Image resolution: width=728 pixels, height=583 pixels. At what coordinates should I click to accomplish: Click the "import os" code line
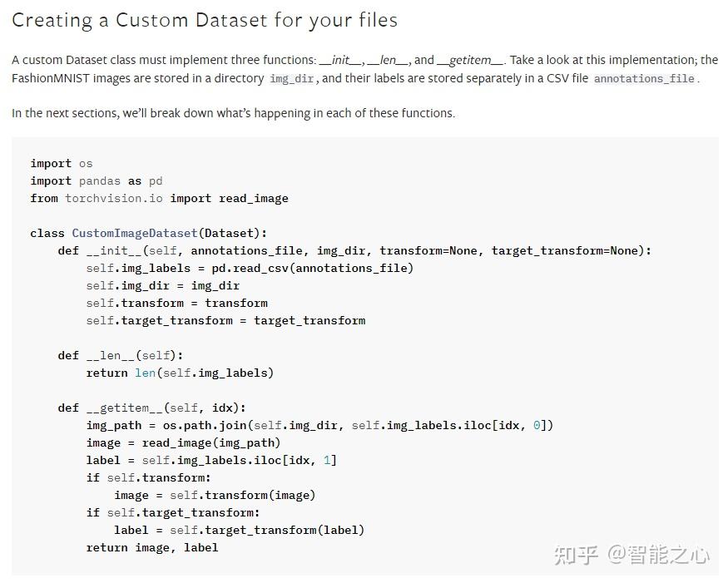coord(62,164)
